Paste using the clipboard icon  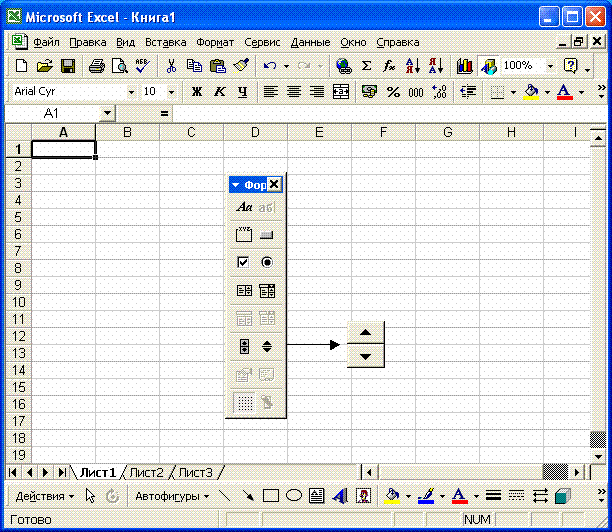point(217,66)
